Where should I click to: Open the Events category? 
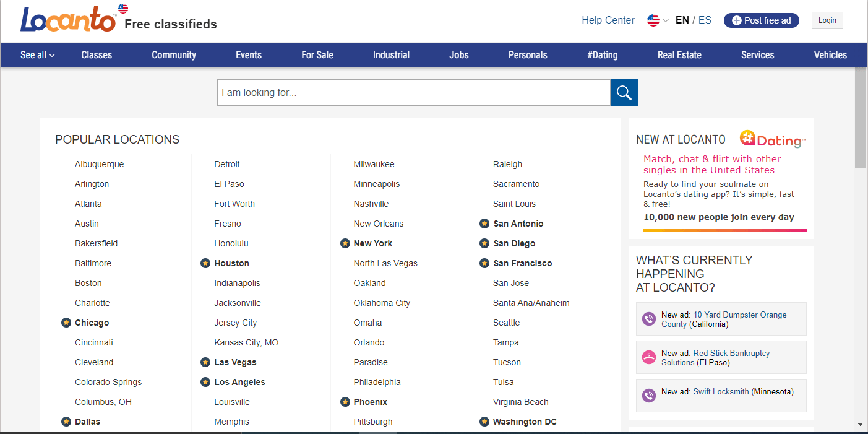[249, 55]
